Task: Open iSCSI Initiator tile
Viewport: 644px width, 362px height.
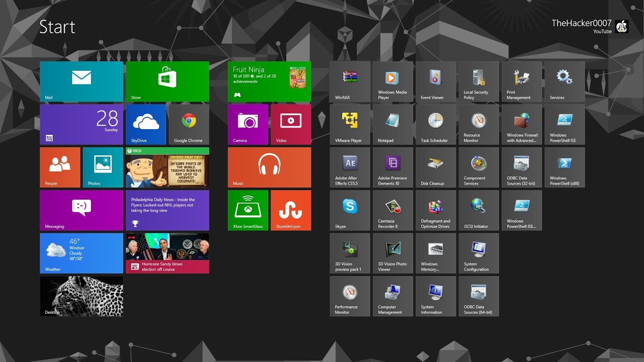Action: [x=479, y=210]
